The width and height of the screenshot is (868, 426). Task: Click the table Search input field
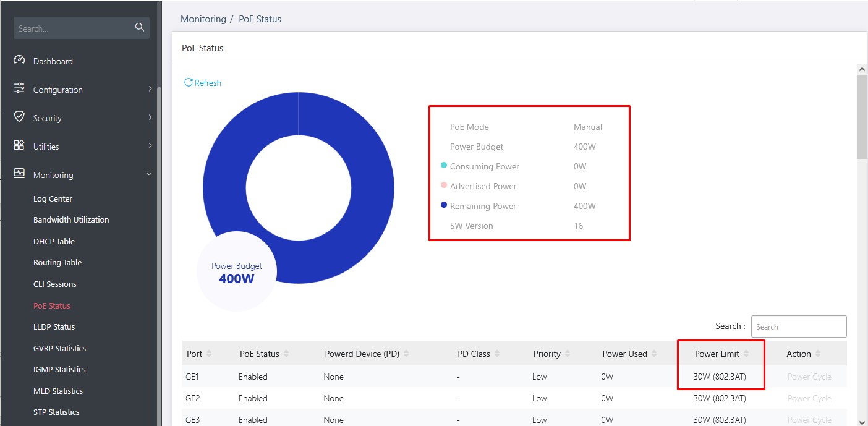(x=798, y=326)
